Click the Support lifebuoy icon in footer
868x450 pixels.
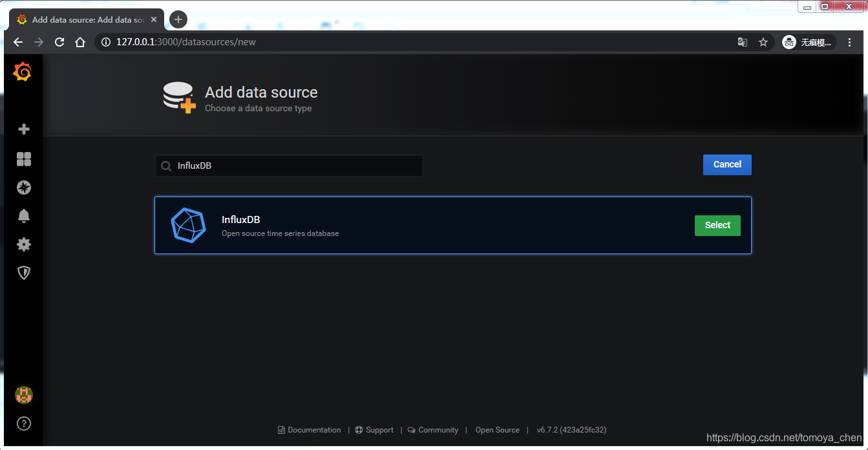pos(359,430)
